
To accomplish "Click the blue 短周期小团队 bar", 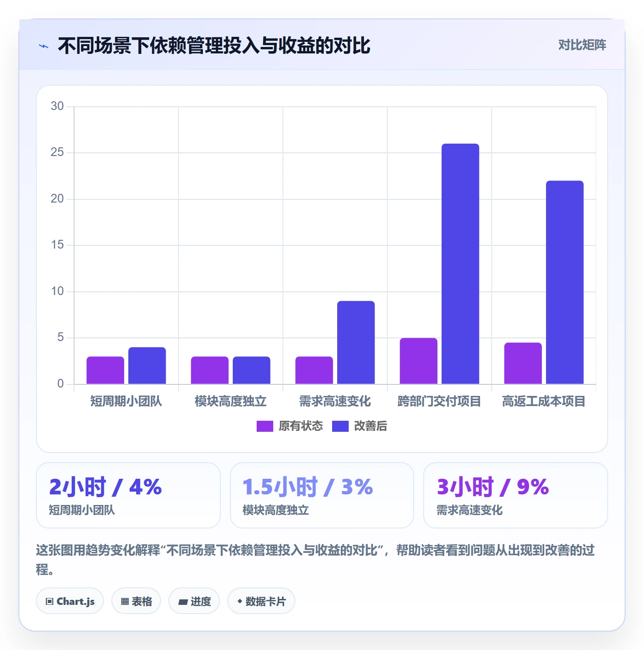I will point(147,366).
